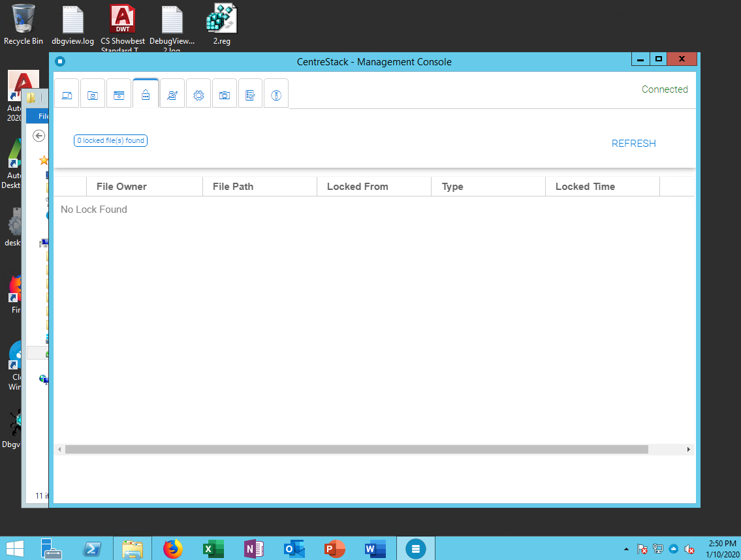
Task: Select the Recycle Bin desktop icon
Action: pos(23,25)
